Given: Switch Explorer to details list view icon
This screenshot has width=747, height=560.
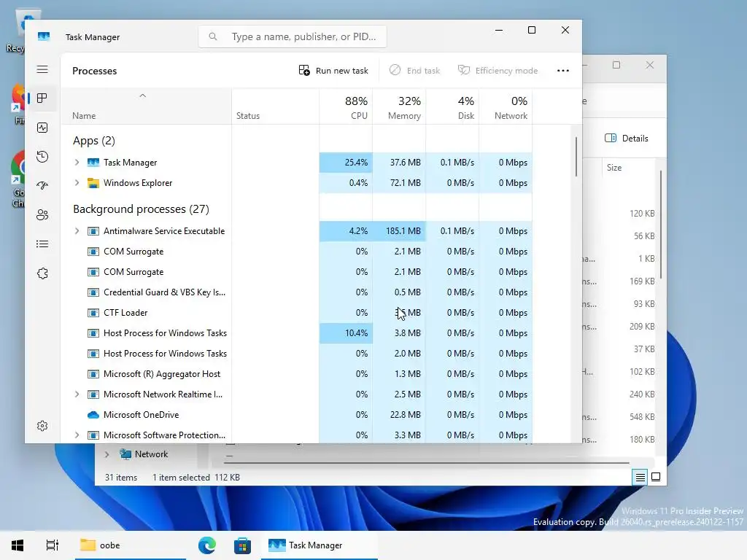Looking at the screenshot, I should tap(640, 477).
